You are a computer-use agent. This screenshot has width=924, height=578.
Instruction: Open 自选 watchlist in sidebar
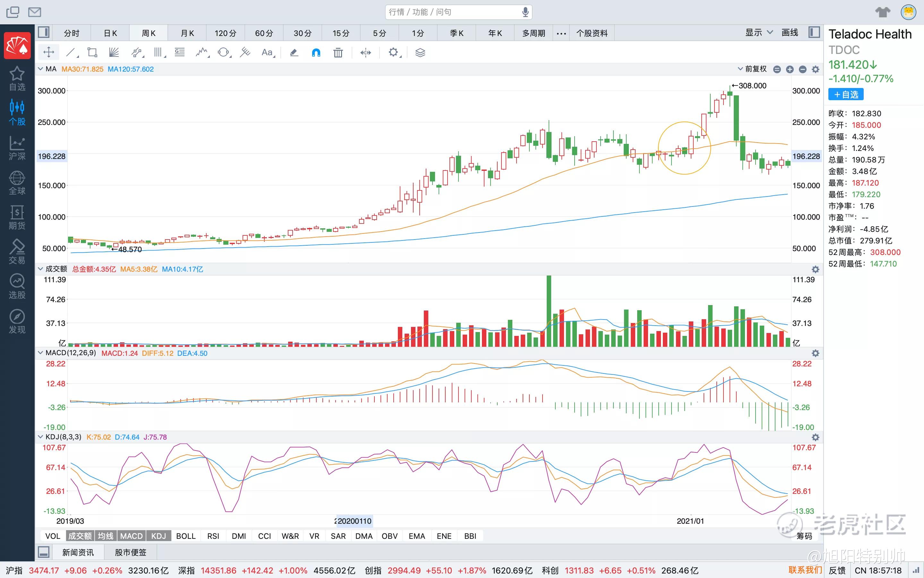pyautogui.click(x=17, y=79)
